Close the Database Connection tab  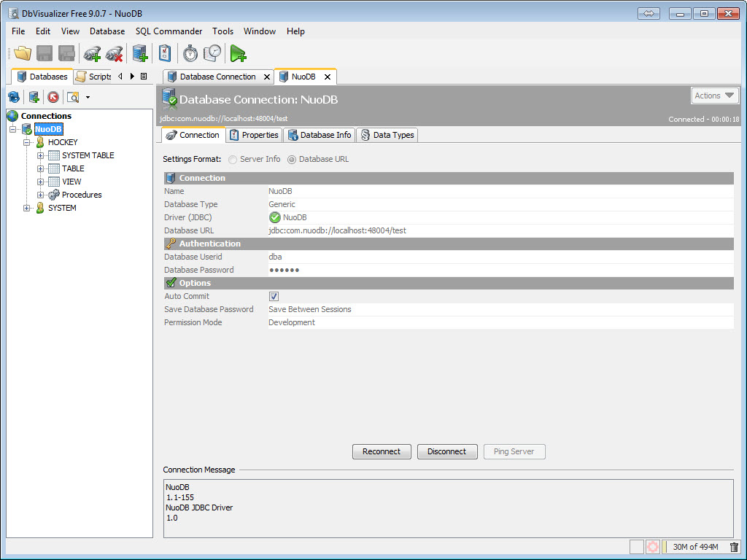tap(267, 77)
